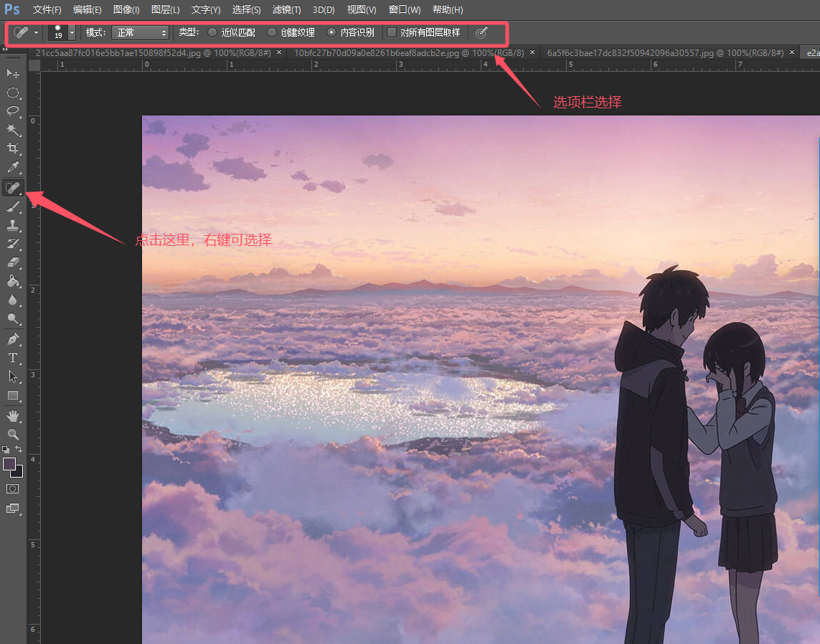This screenshot has width=820, height=644.
Task: Select the Elliptical Marquee tool
Action: coord(12,93)
